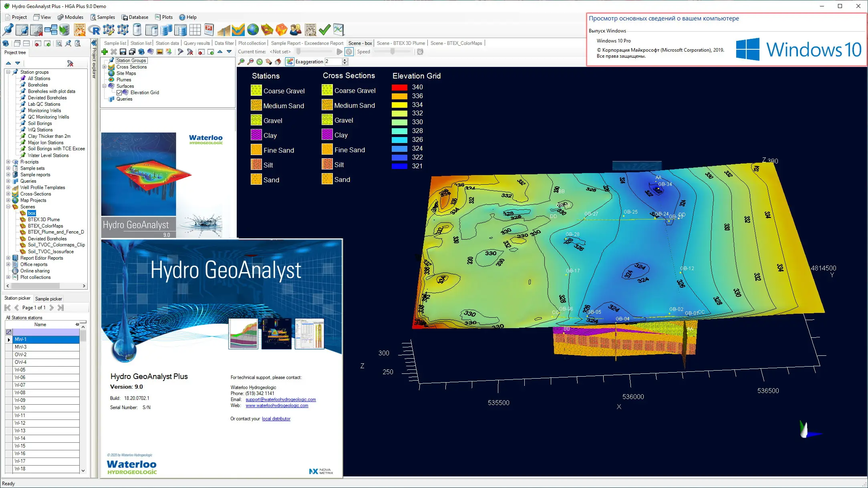The height and width of the screenshot is (488, 868).
Task: Click the R-script icon in the main toolbar
Action: [94, 30]
